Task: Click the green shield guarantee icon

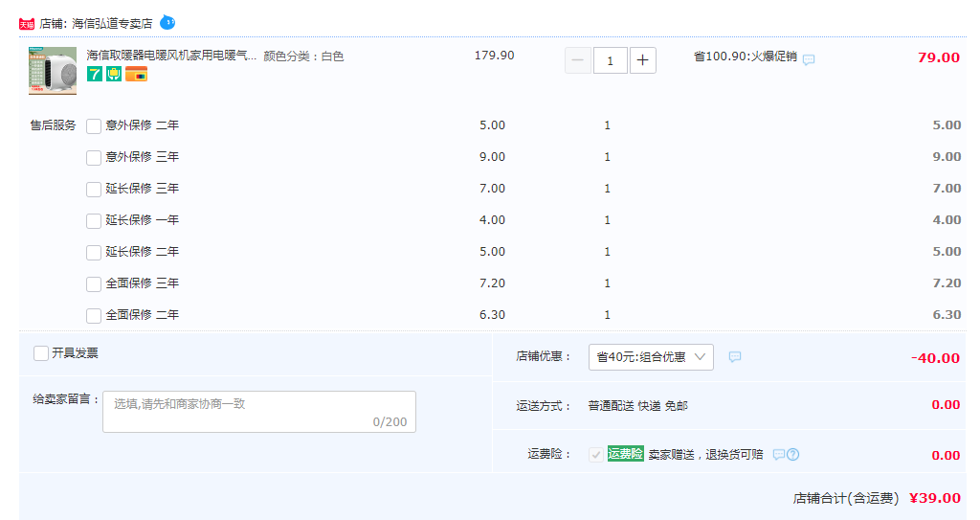Action: 114,75
